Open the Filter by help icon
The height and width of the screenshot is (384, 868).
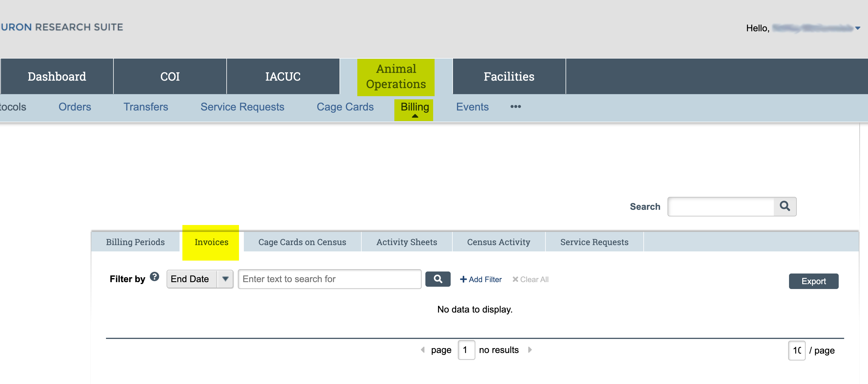click(154, 277)
